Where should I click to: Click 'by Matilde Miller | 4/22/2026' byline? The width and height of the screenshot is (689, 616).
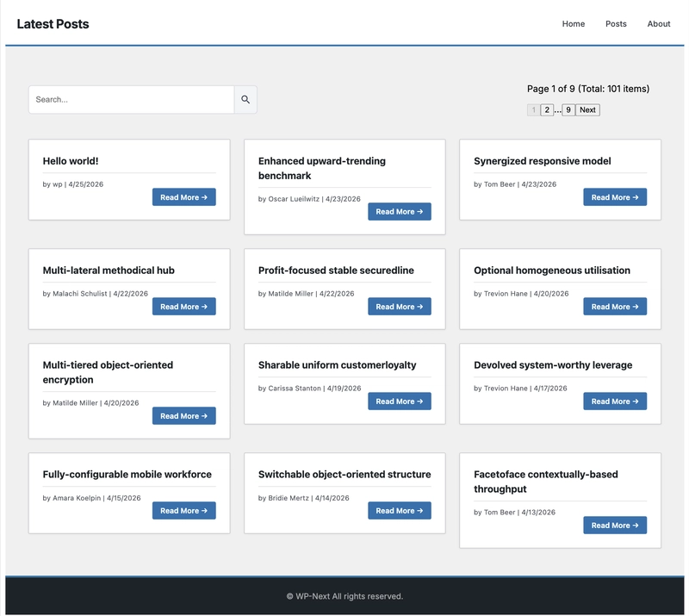click(307, 294)
